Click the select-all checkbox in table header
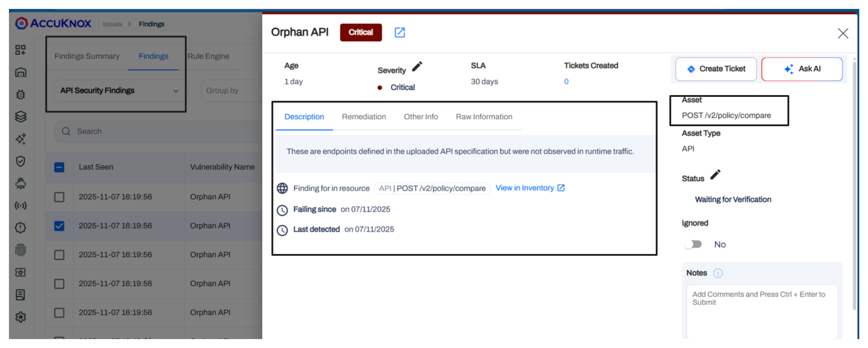The width and height of the screenshot is (868, 348). tap(59, 167)
